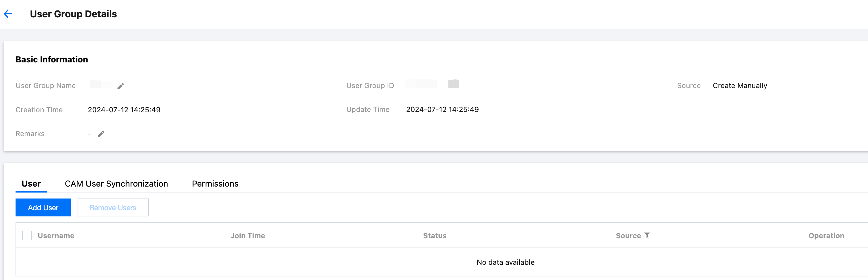Screen dimensions: 868x280
Task: Click the Operation column header
Action: [x=826, y=236]
